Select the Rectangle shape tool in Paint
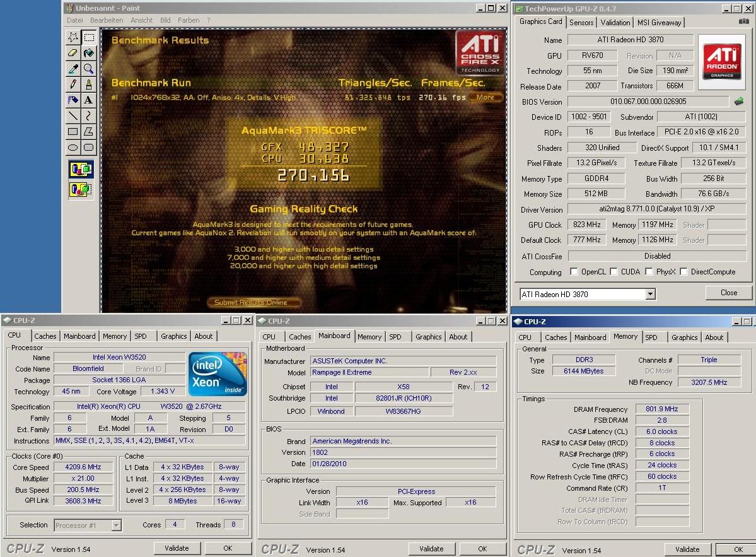This screenshot has height=557, width=756. coord(73,132)
